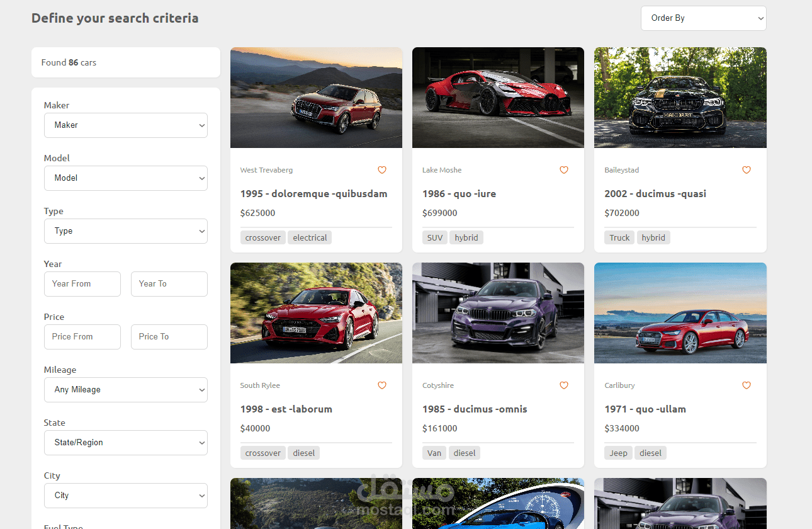Viewport: 812px width, 529px height.
Task: Click the Truck tag
Action: coord(619,237)
